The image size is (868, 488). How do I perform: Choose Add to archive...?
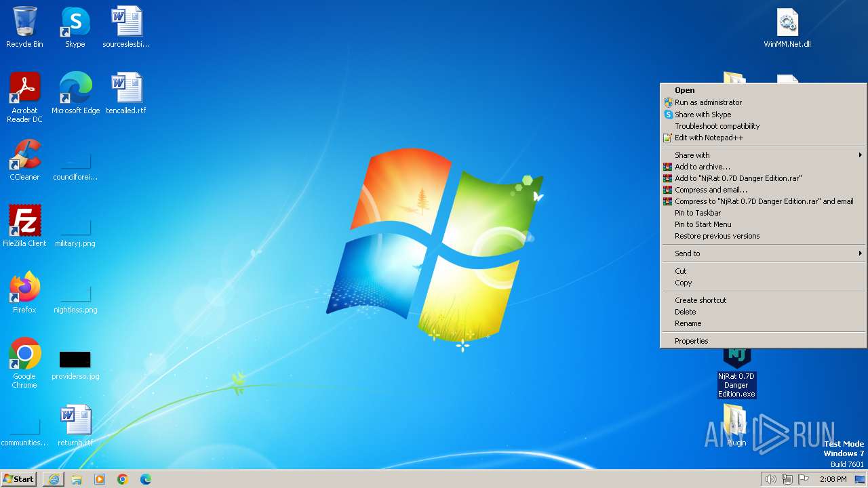[x=764, y=167]
